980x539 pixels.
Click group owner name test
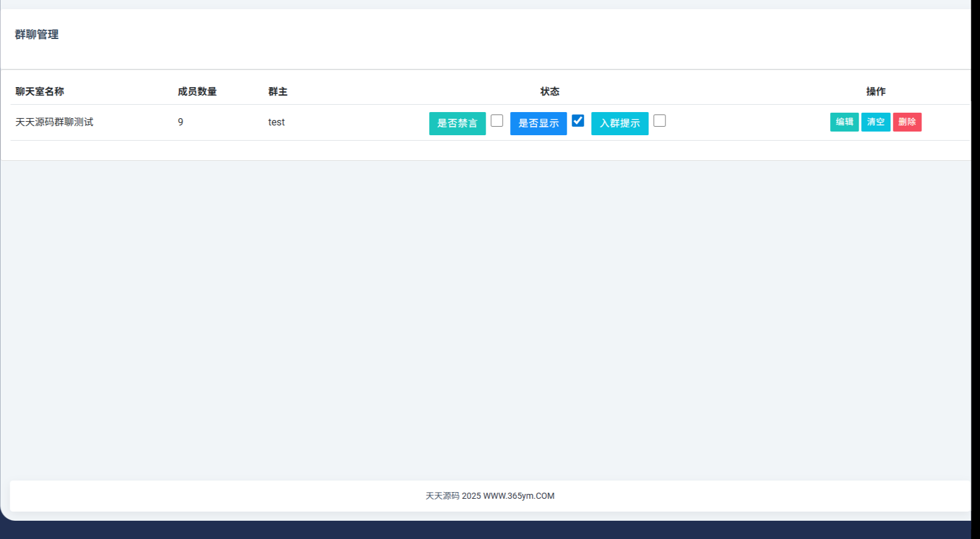coord(276,122)
